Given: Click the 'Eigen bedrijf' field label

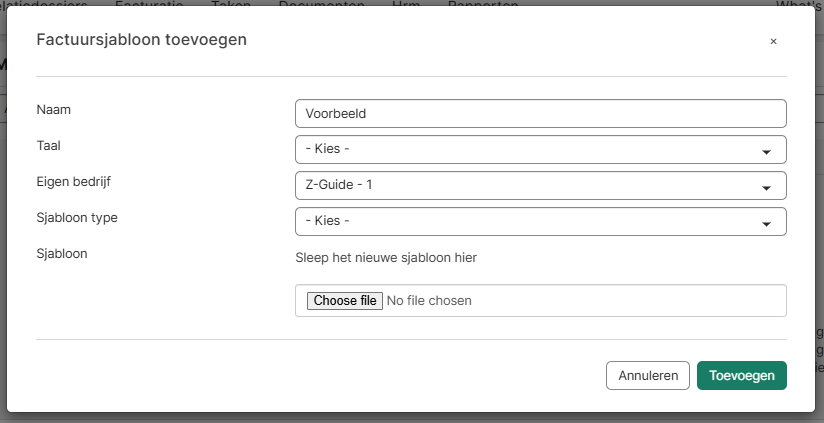Looking at the screenshot, I should (x=74, y=182).
